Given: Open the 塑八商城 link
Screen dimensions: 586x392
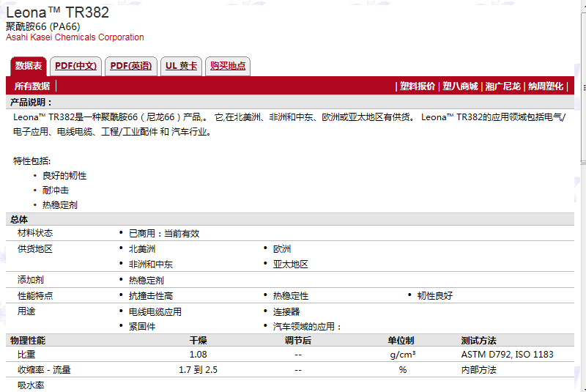Looking at the screenshot, I should tap(460, 86).
